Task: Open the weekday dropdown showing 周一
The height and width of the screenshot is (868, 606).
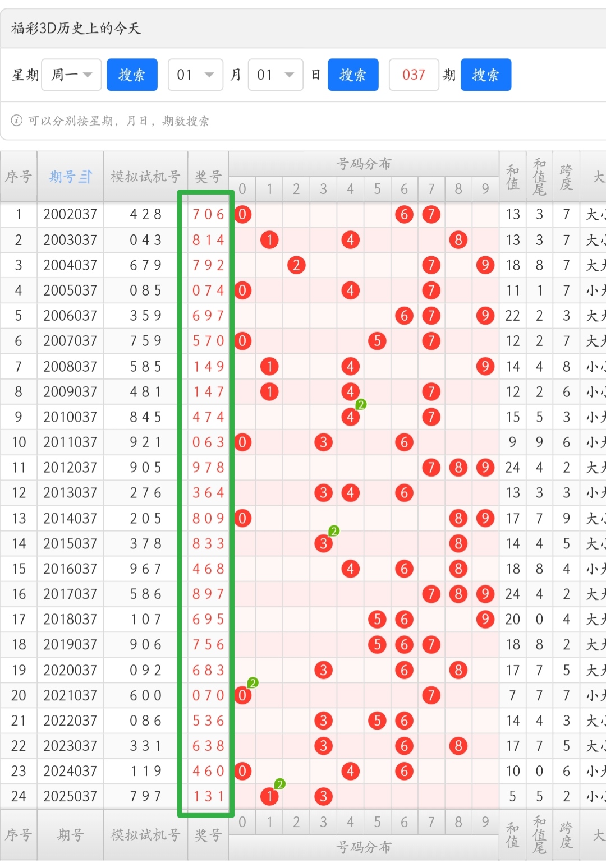Action: (71, 75)
